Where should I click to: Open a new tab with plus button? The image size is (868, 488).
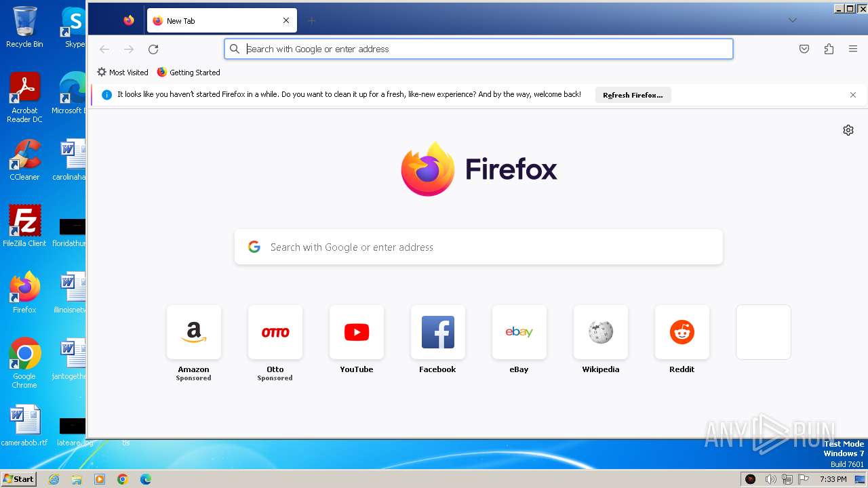(x=311, y=20)
